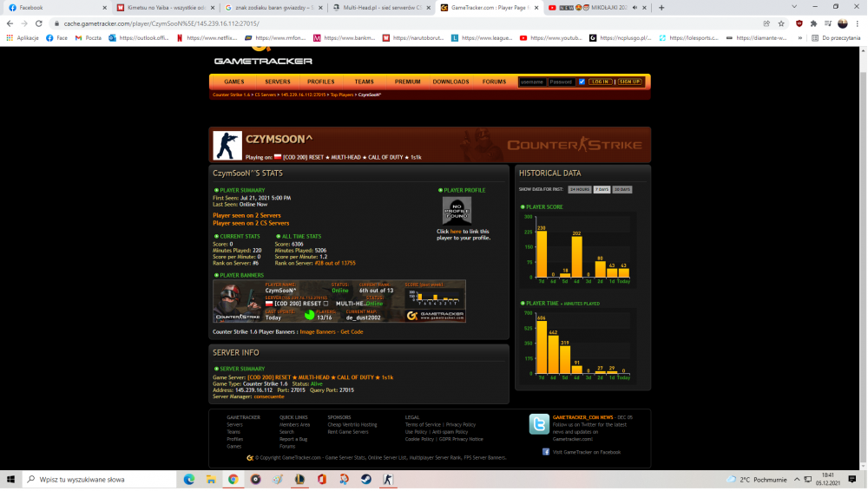Select the 24 Hours historical data range
Viewport: 868px width, 491px height.
(x=579, y=189)
